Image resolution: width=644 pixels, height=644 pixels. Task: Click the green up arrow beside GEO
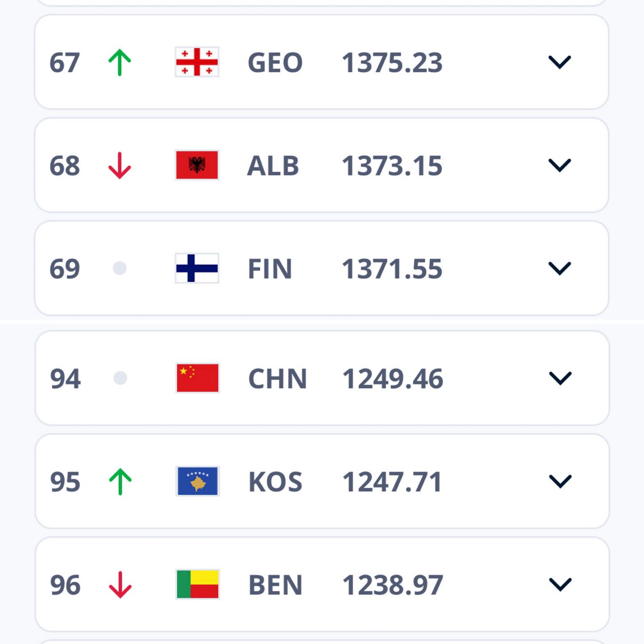click(x=119, y=62)
